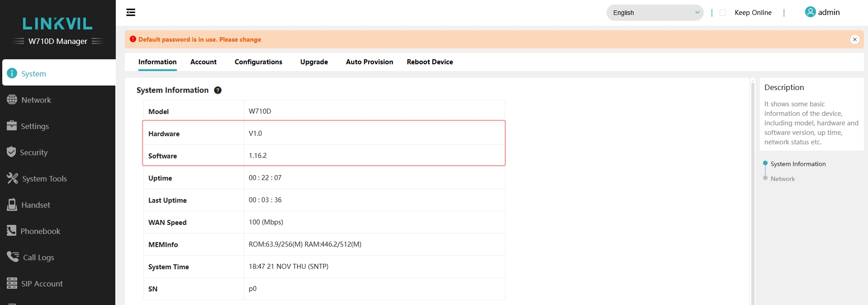Expand the English language dropdown
Viewport: 868px width, 305px height.
click(655, 13)
